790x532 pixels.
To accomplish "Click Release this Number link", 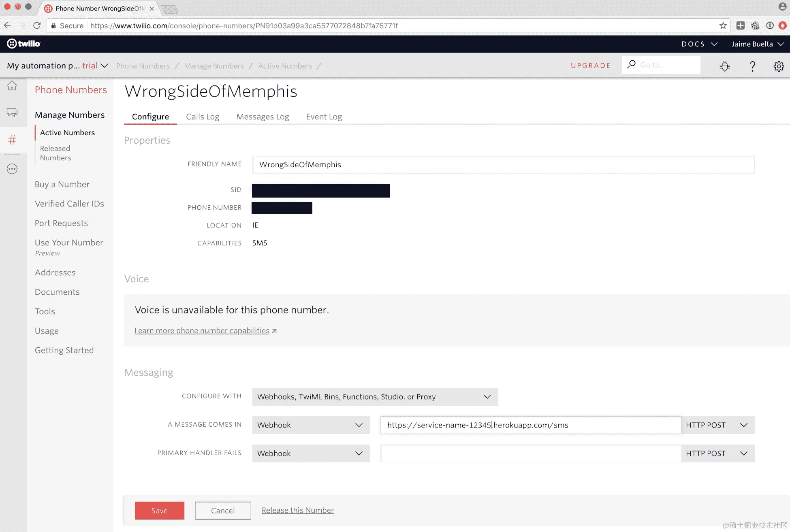I will 298,510.
